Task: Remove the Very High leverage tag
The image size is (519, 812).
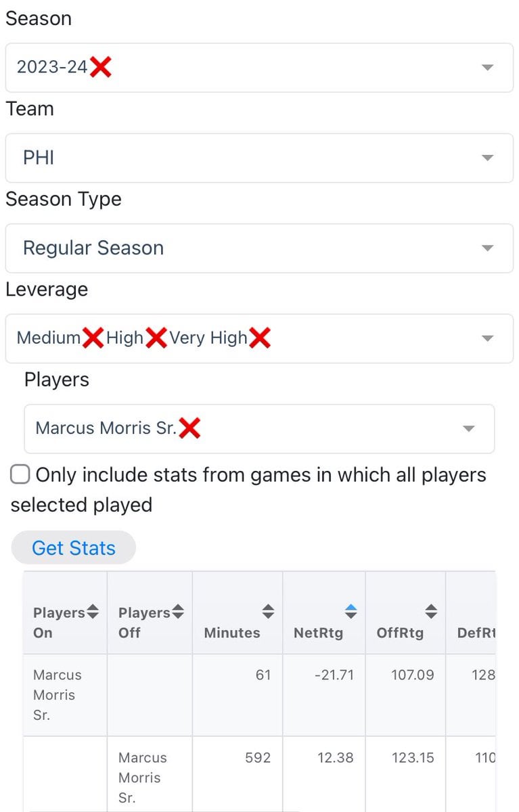Action: tap(260, 338)
